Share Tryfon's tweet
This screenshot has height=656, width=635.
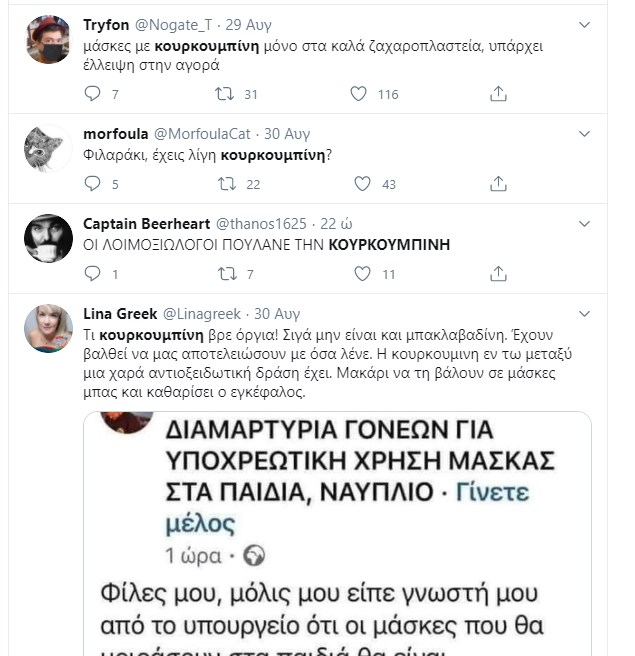[x=497, y=94]
